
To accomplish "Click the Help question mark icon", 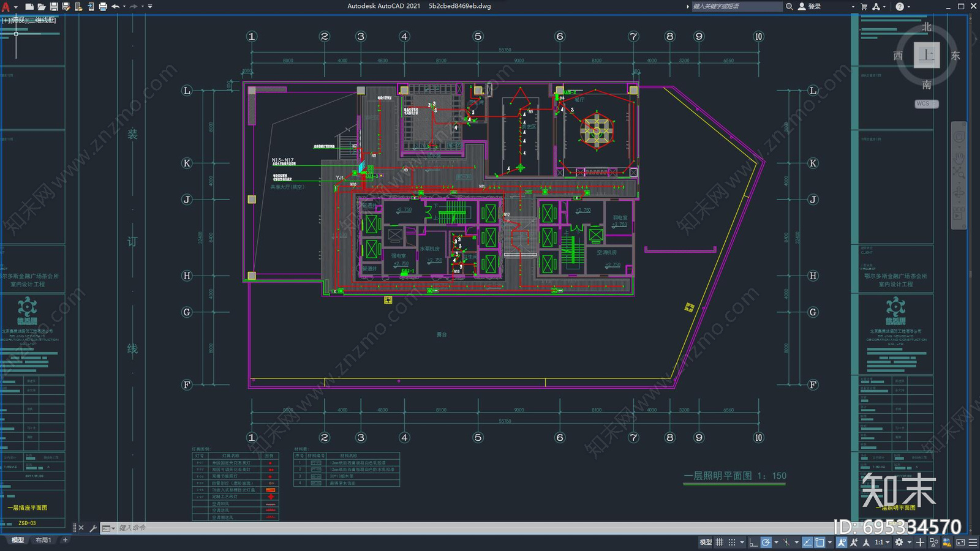I will [x=900, y=7].
